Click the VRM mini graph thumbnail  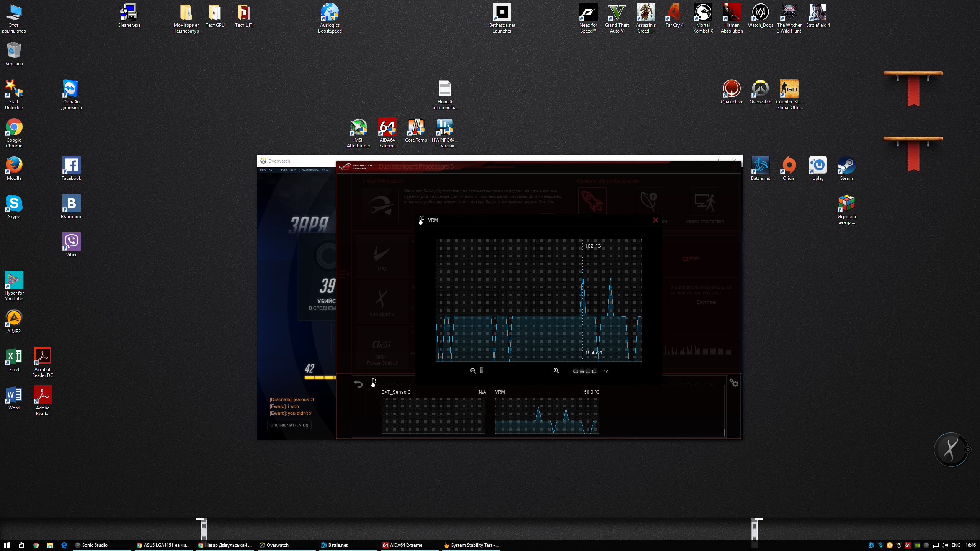(547, 416)
